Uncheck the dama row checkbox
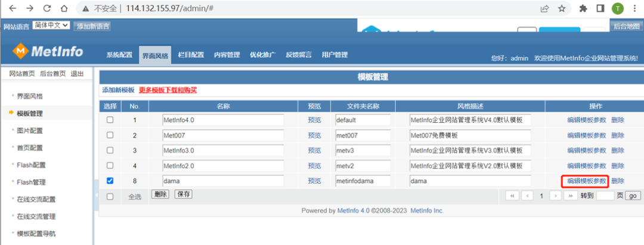 click(110, 181)
